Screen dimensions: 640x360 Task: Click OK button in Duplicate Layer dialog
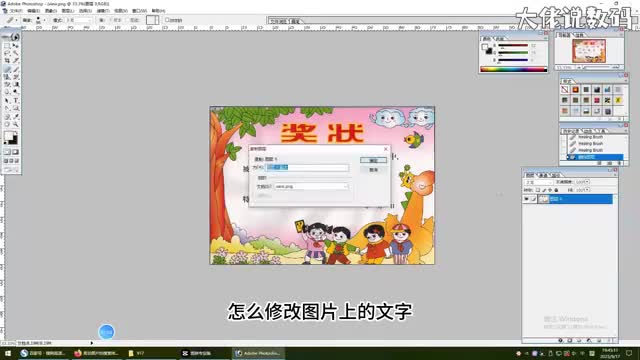tap(373, 160)
